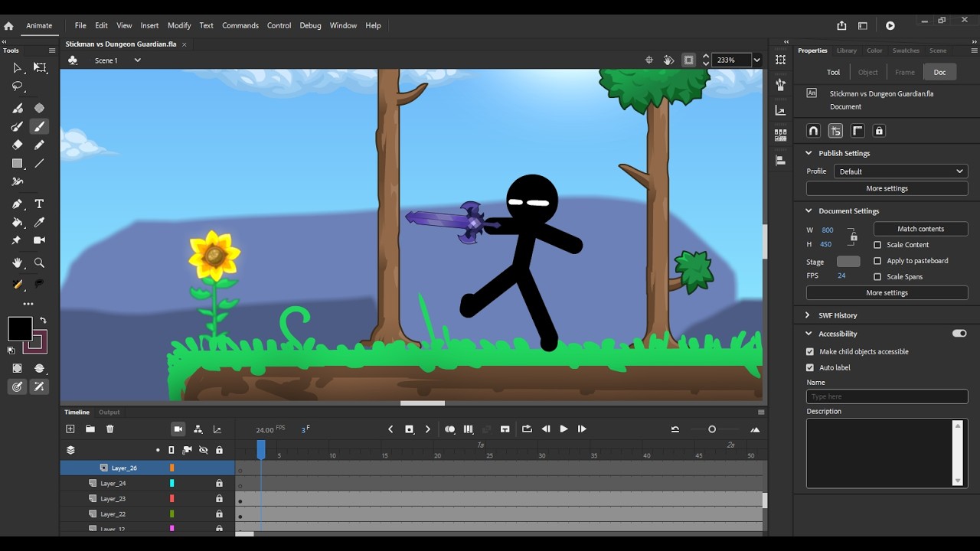Select the Rectangle tool
The image size is (980, 551).
pyautogui.click(x=17, y=163)
